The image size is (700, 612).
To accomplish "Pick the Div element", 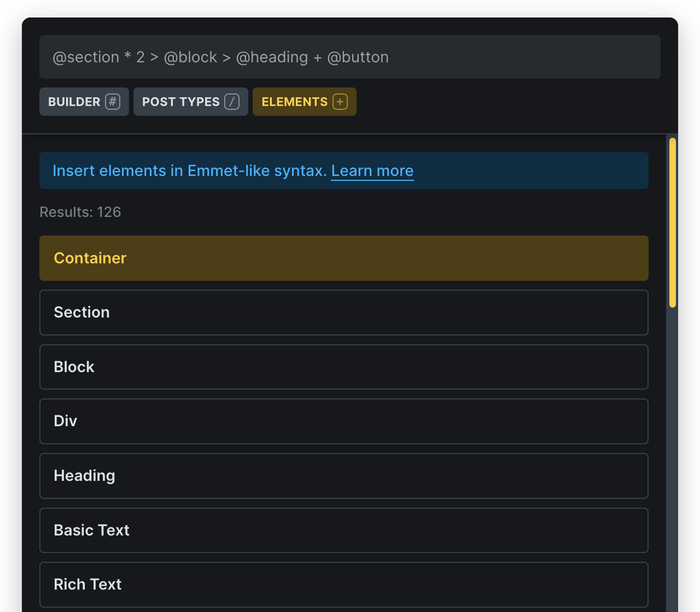I will [343, 421].
